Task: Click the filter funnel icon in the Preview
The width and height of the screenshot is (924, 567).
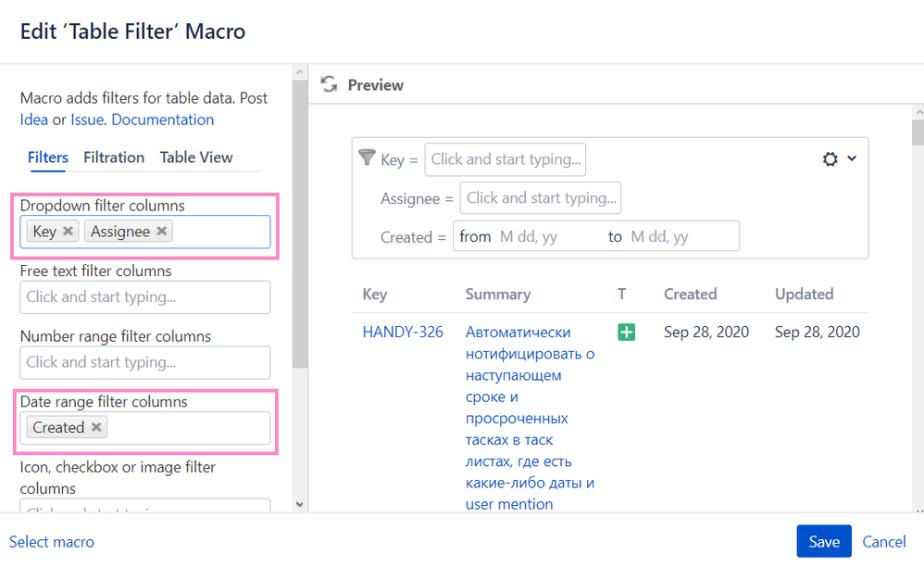Action: pyautogui.click(x=367, y=157)
